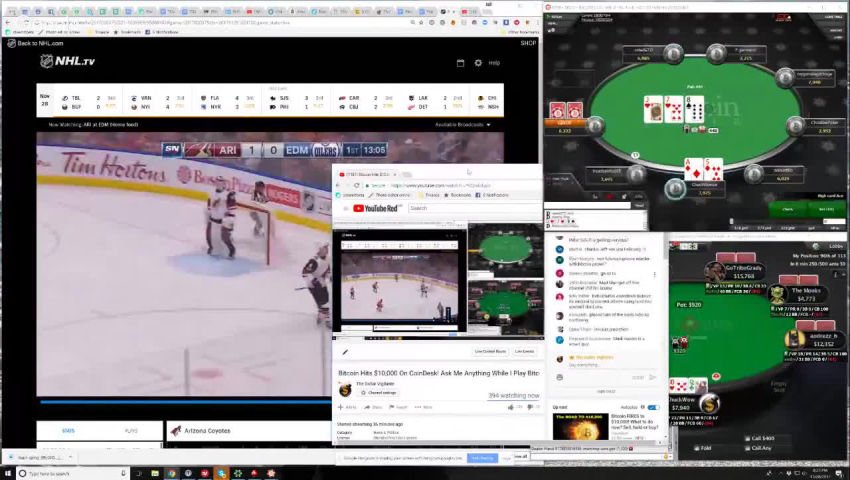Open File Explorer from the taskbar
850x480 pixels.
155,473
